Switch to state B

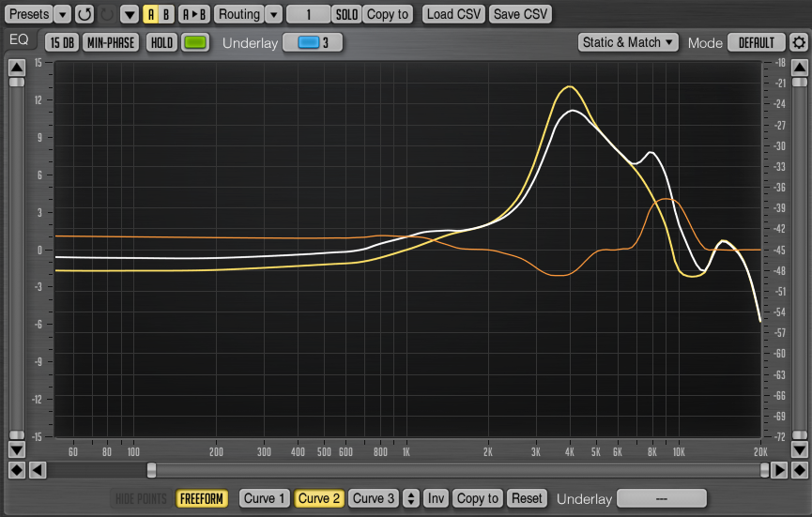tap(166, 14)
